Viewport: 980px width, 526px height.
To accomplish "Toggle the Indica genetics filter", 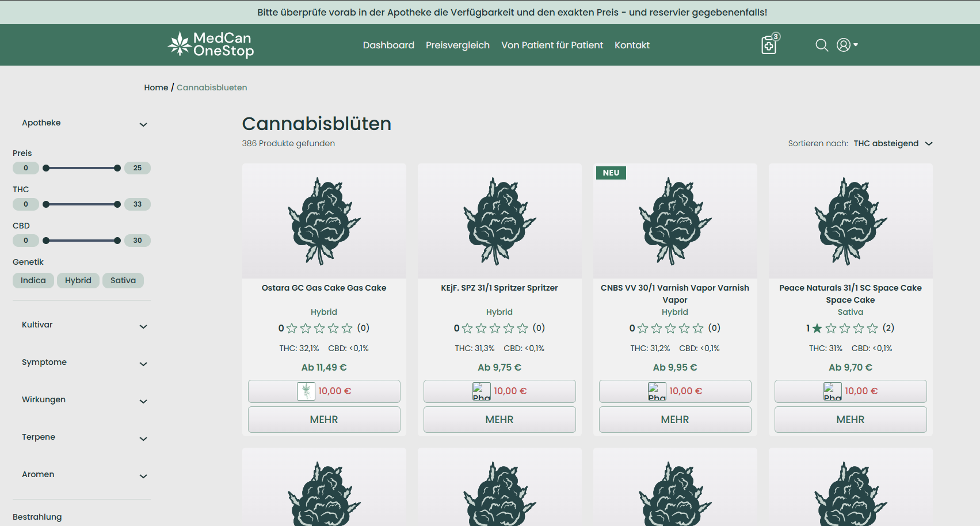I will (33, 280).
